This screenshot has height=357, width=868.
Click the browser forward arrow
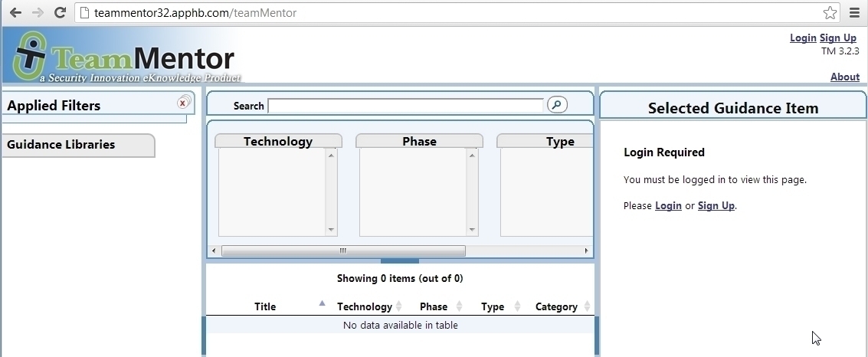(38, 13)
